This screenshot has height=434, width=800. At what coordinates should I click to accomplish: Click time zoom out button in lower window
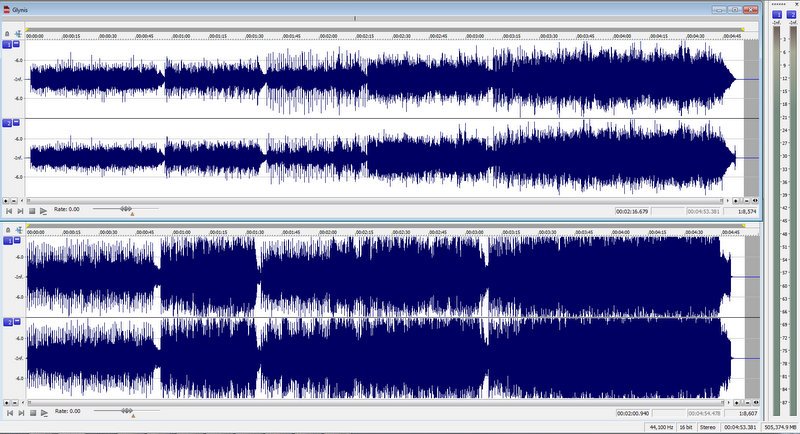coord(746,403)
